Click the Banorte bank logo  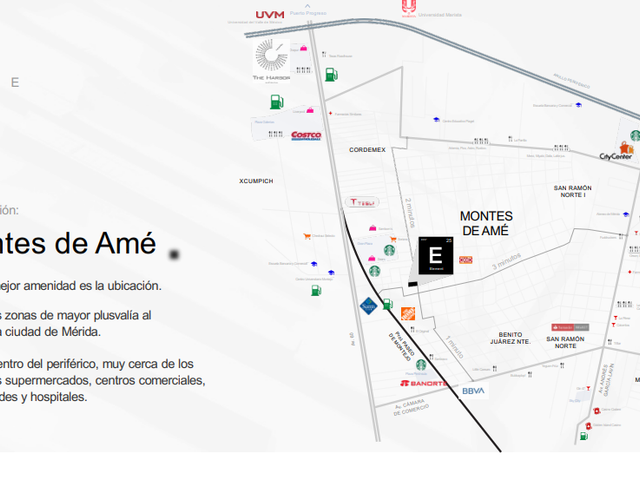point(423,383)
